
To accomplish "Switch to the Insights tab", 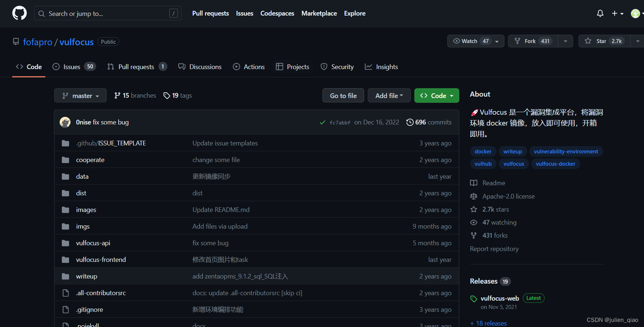I will click(x=381, y=67).
